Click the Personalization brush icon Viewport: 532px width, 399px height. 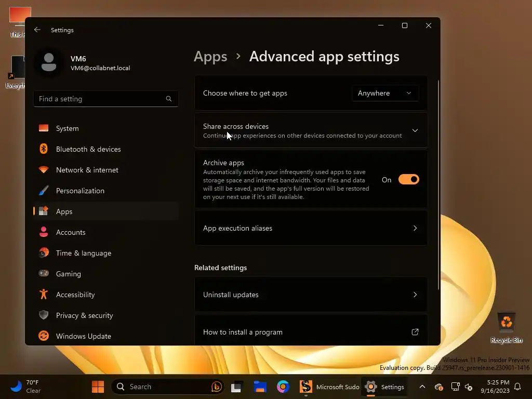pyautogui.click(x=44, y=190)
